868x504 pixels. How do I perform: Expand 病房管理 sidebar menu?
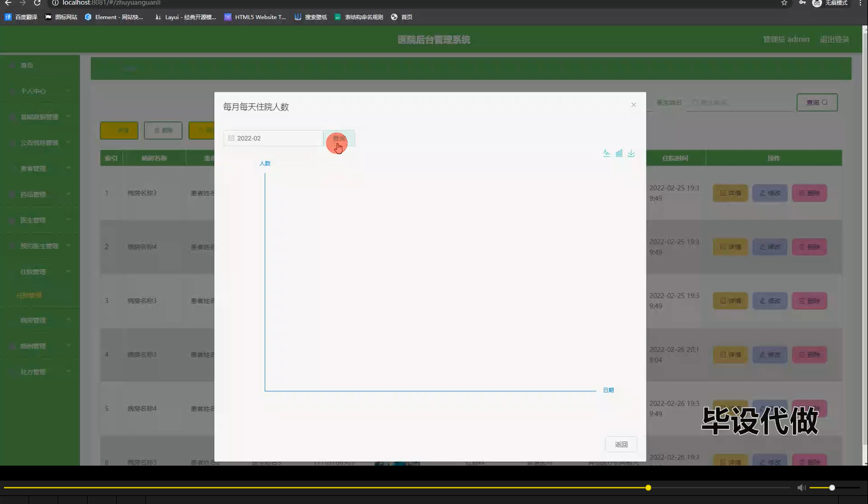tap(40, 320)
